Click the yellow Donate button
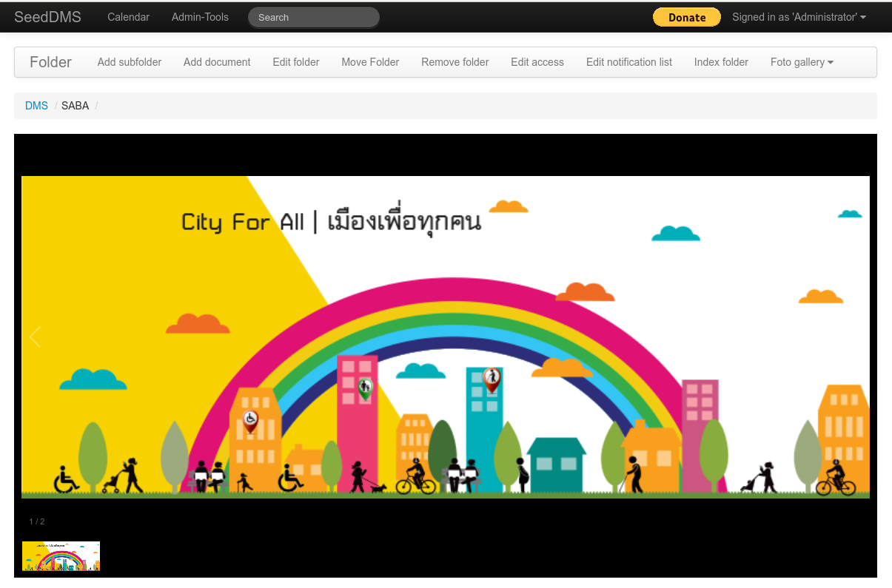 686,17
